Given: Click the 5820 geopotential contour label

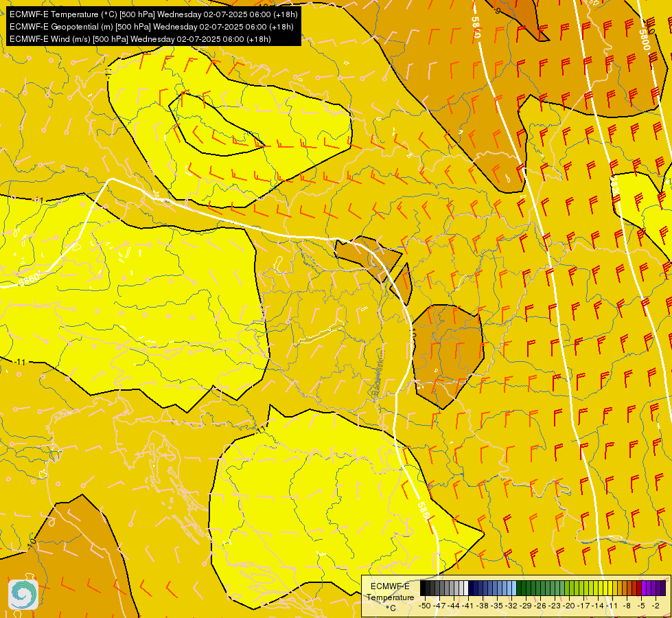Looking at the screenshot, I should tap(614, 187).
